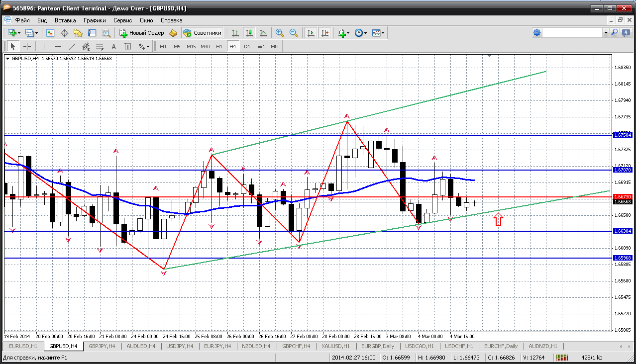Toggle Auto Scroll chart option
This screenshot has width=636, height=364.
pos(311,33)
